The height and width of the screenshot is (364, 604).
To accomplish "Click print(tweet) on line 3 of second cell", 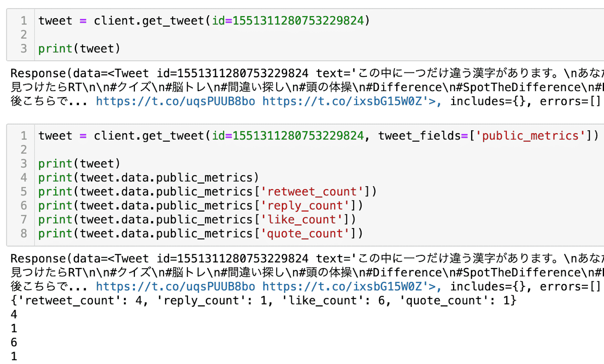I will (x=79, y=164).
